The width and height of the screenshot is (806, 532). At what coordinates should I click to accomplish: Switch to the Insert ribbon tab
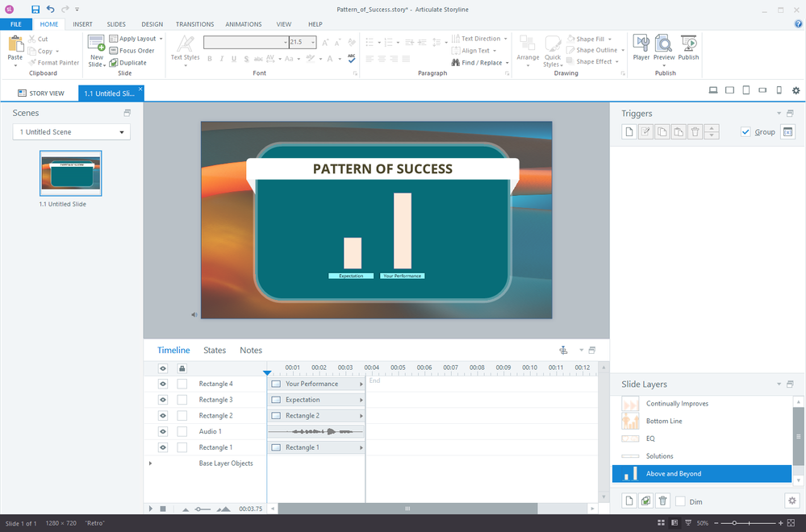pyautogui.click(x=83, y=25)
